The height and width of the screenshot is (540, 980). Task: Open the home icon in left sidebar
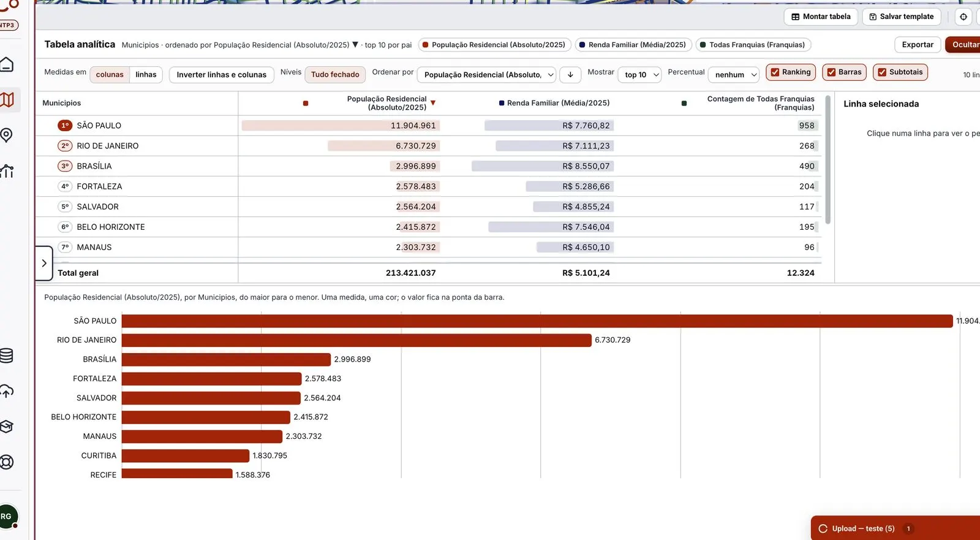[6, 64]
